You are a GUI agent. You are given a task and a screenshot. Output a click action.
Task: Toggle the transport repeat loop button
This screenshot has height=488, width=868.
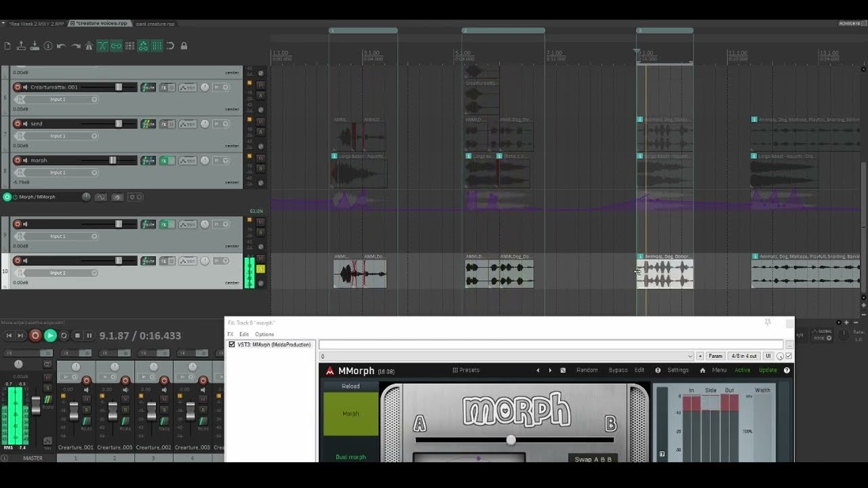(64, 335)
